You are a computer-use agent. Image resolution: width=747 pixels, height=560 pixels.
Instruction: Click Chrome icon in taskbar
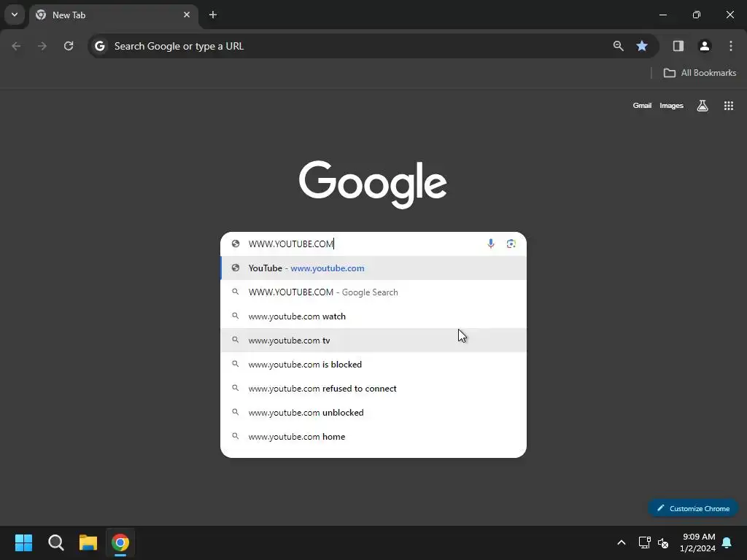120,542
